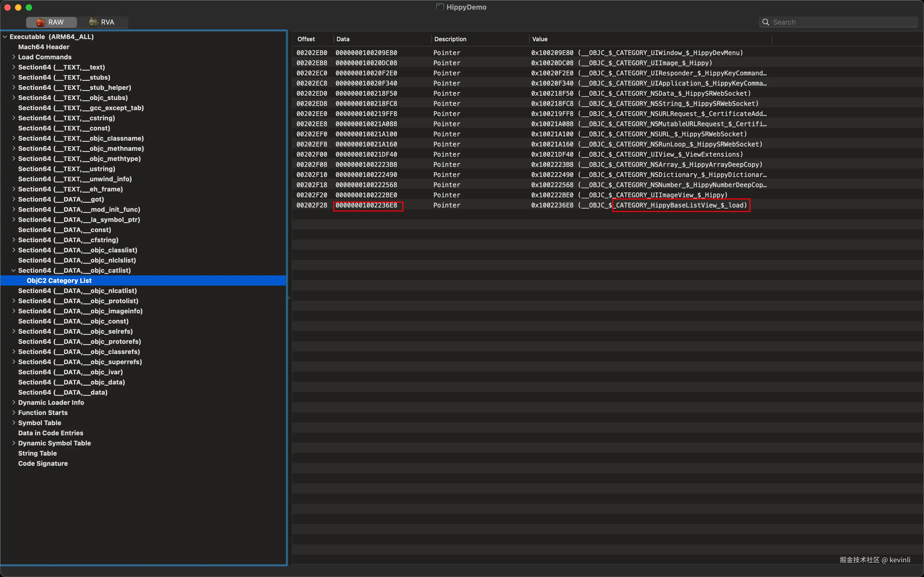Collapse the Executable (ARM64_ALL) tree node

5,37
